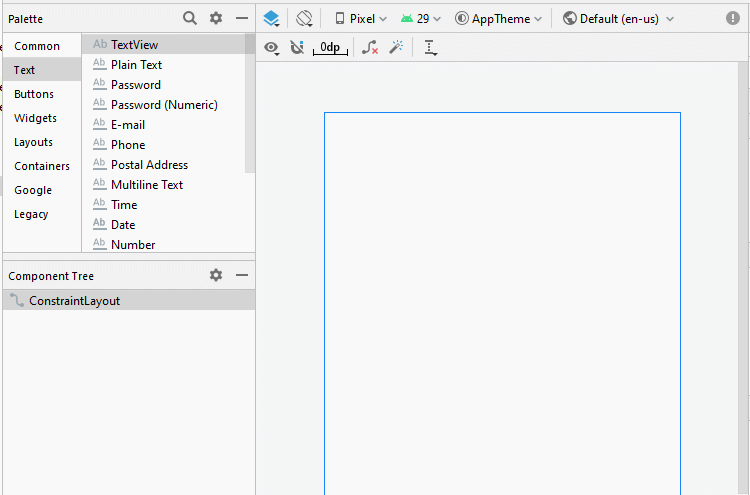Set the default margins 0dp

330,47
